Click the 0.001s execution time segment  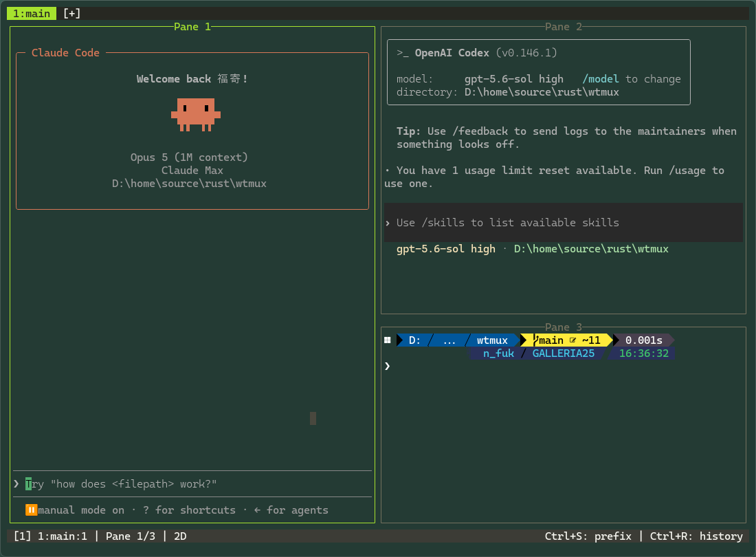click(x=644, y=340)
